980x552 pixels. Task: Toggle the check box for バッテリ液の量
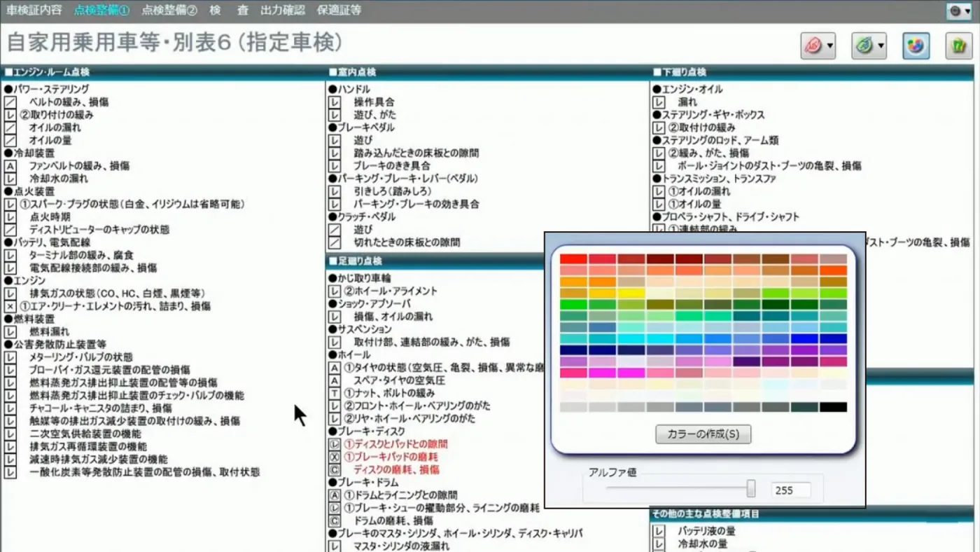pyautogui.click(x=659, y=531)
